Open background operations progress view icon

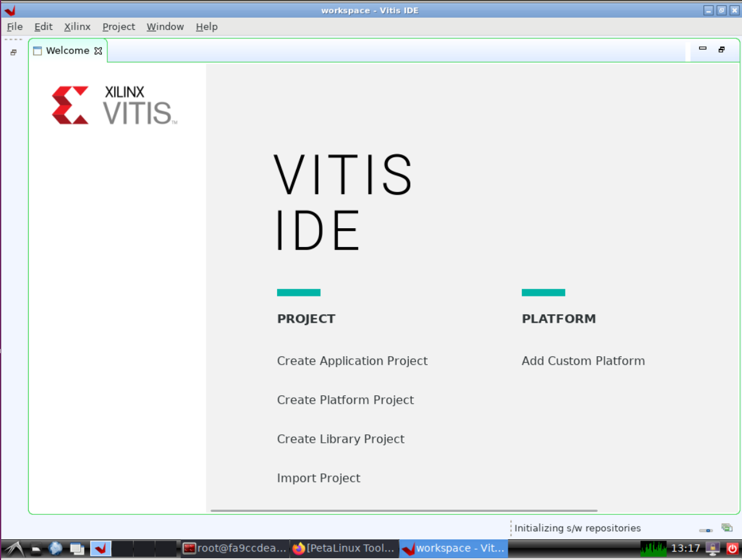(x=727, y=528)
